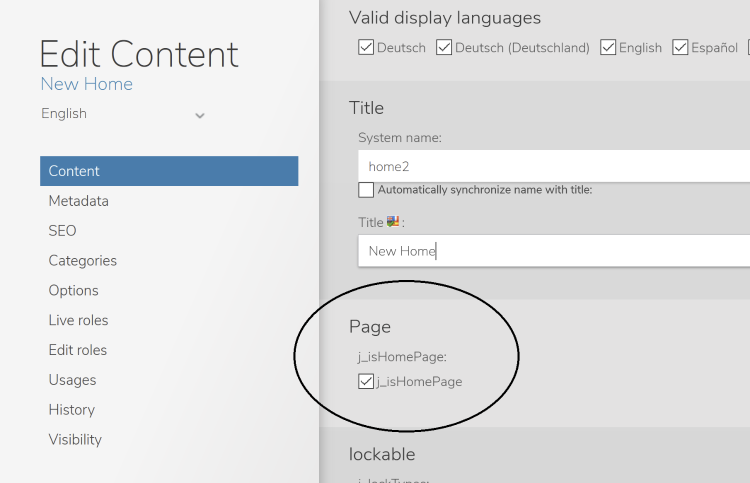Open the Visibility section
750x483 pixels.
pos(75,439)
